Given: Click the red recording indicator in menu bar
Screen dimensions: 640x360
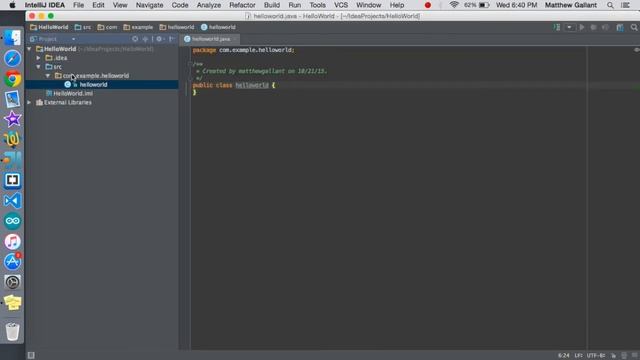Looking at the screenshot, I should click(427, 5).
